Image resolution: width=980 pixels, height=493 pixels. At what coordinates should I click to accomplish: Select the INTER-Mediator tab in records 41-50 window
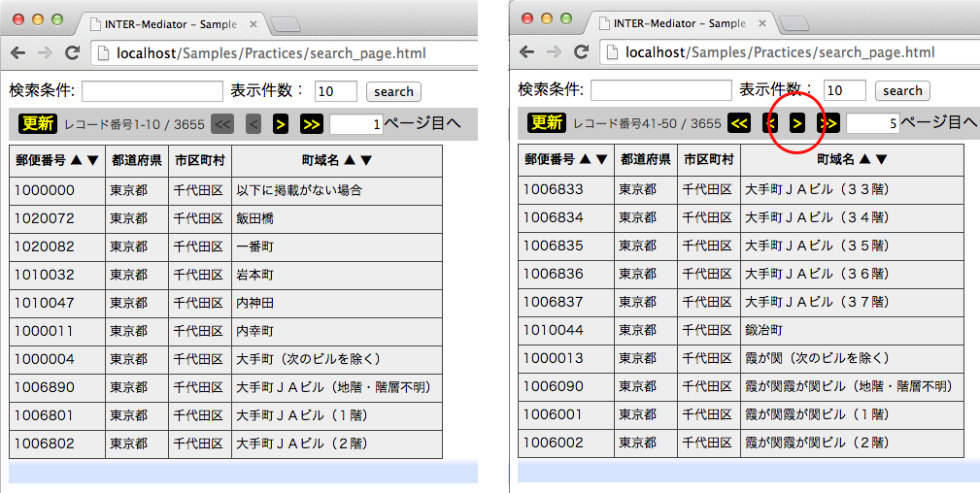[x=678, y=23]
